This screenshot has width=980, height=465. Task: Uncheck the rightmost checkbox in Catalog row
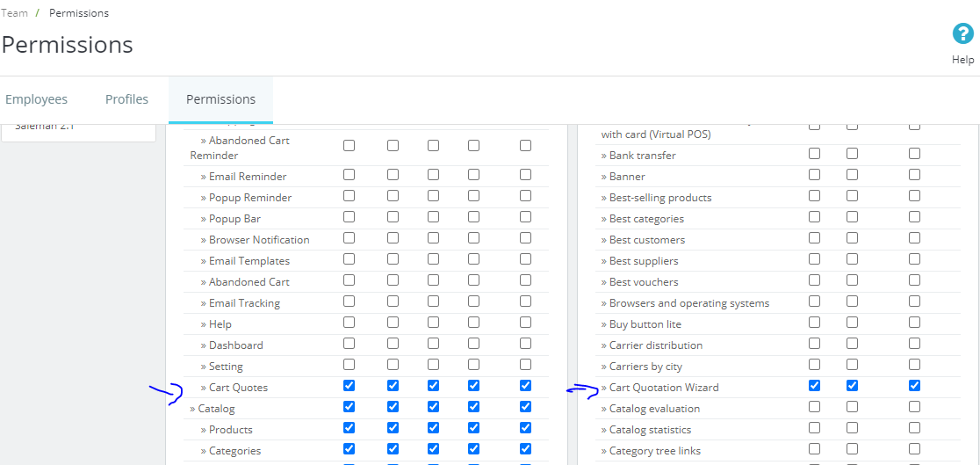[525, 407]
